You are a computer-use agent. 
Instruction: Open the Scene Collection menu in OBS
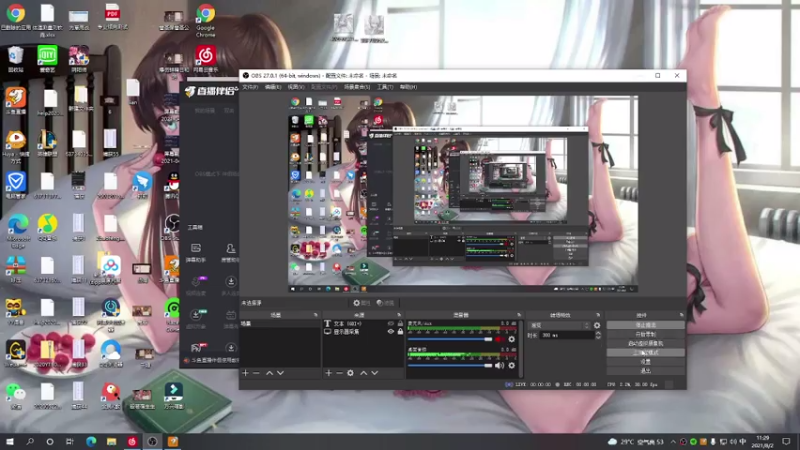coord(357,87)
